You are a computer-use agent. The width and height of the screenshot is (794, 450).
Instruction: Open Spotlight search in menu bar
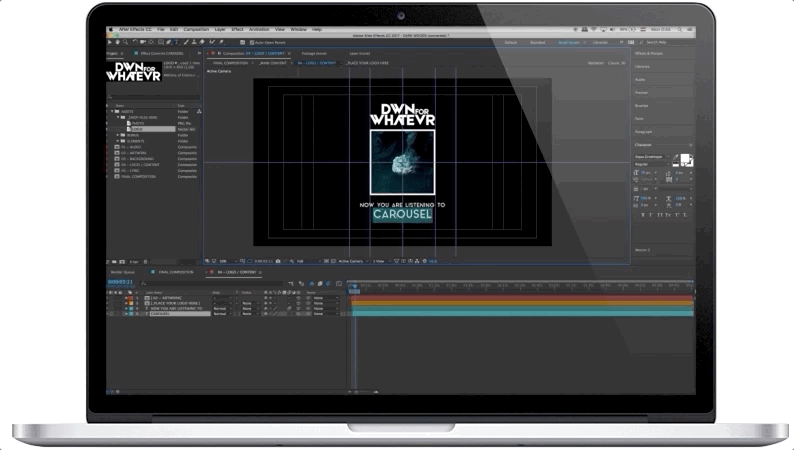pos(680,30)
